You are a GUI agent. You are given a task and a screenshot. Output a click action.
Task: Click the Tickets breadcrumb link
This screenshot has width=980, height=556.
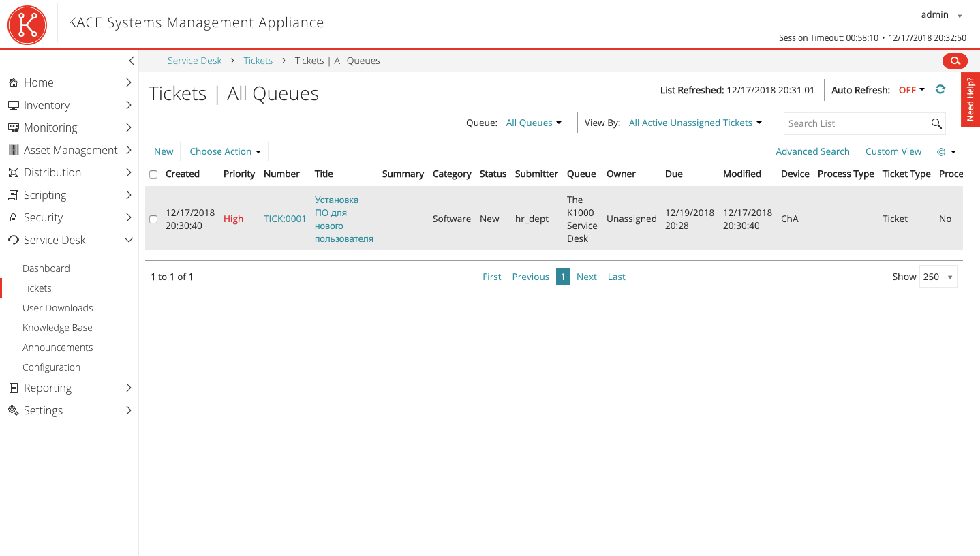tap(258, 61)
